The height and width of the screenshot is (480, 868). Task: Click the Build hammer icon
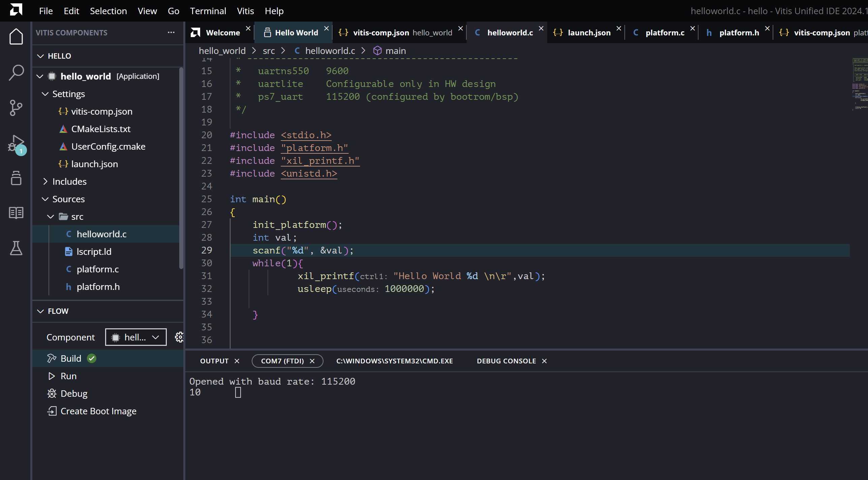(x=52, y=358)
